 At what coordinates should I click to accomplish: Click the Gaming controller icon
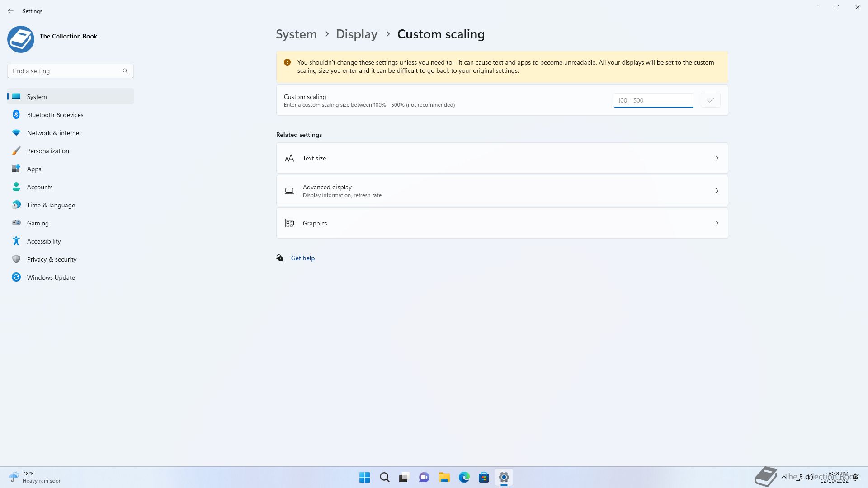tap(16, 223)
